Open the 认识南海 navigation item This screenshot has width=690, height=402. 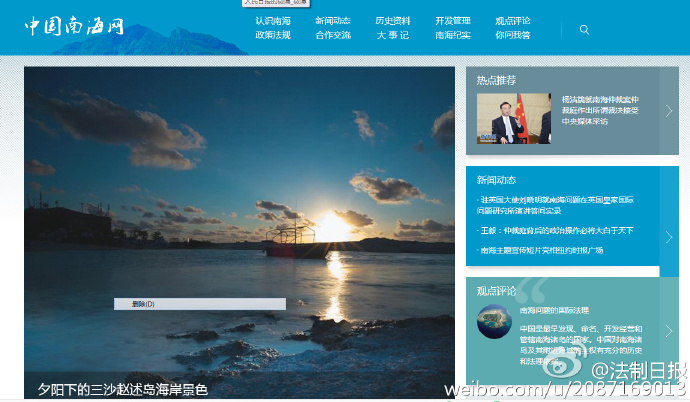273,20
